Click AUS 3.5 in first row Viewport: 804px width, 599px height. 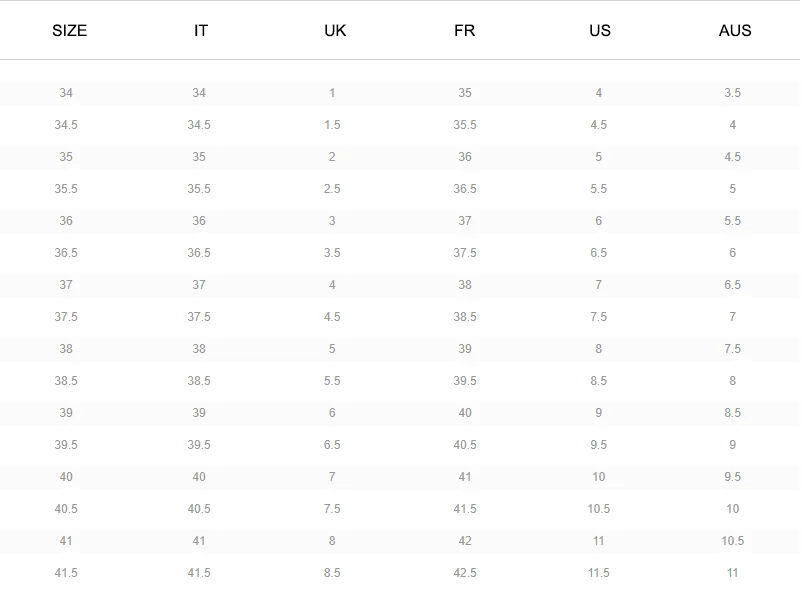pyautogui.click(x=732, y=93)
